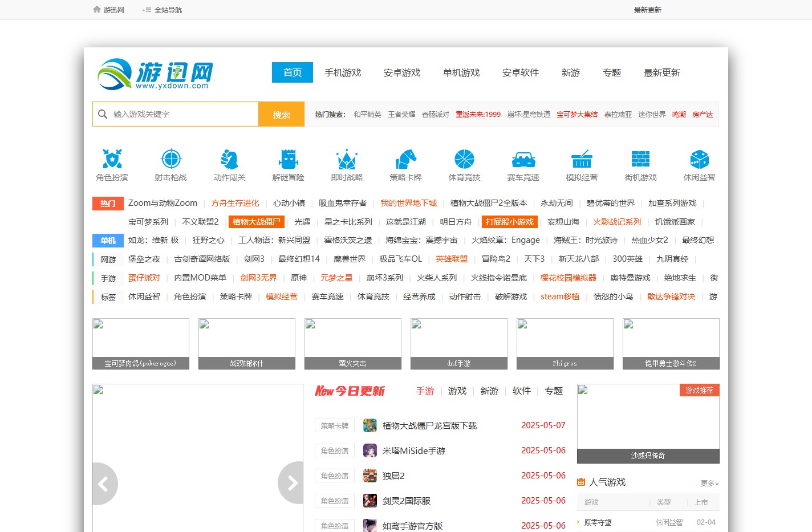Viewport: 812px width, 532px height.
Task: Switch to 软件 tab in 今日更新
Action: tap(522, 391)
